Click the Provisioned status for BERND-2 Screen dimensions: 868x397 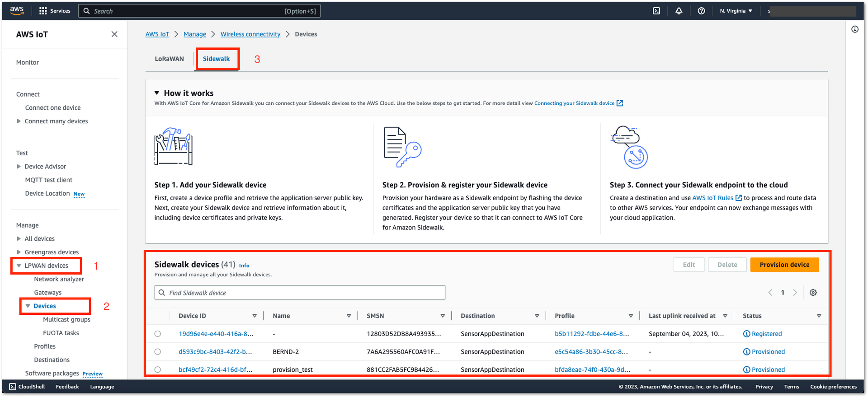click(764, 352)
